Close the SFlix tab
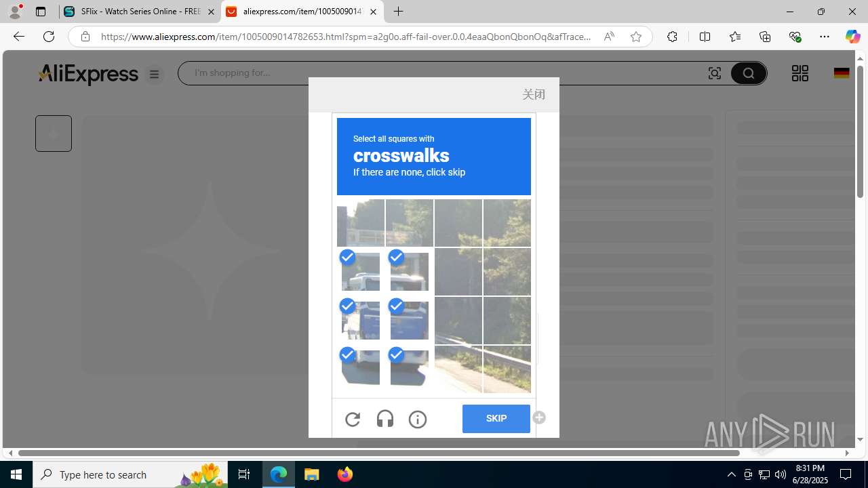Viewport: 868px width, 488px height. pyautogui.click(x=211, y=12)
